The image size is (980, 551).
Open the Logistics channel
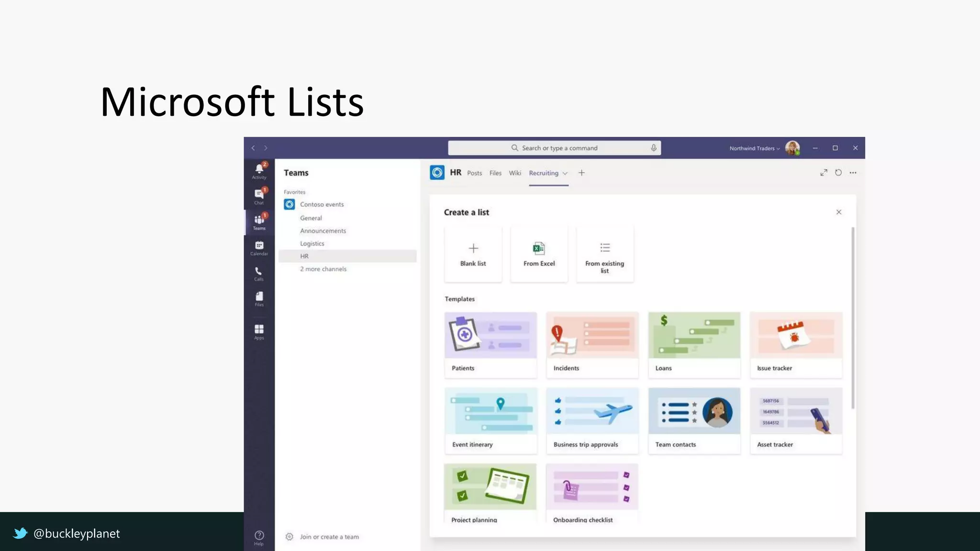coord(312,243)
